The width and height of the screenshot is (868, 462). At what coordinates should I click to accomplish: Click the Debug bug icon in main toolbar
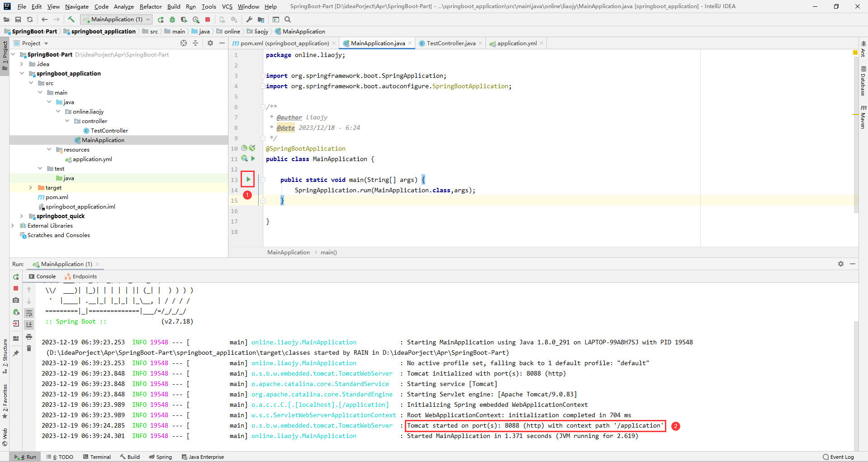pos(172,19)
